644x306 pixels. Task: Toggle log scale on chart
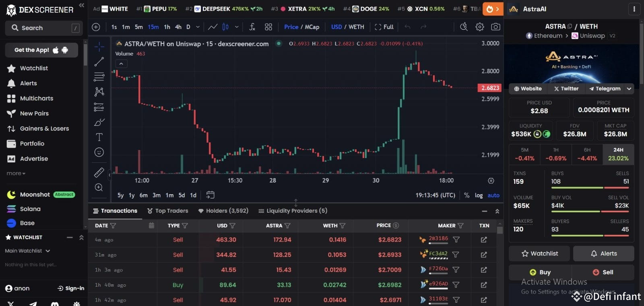479,195
